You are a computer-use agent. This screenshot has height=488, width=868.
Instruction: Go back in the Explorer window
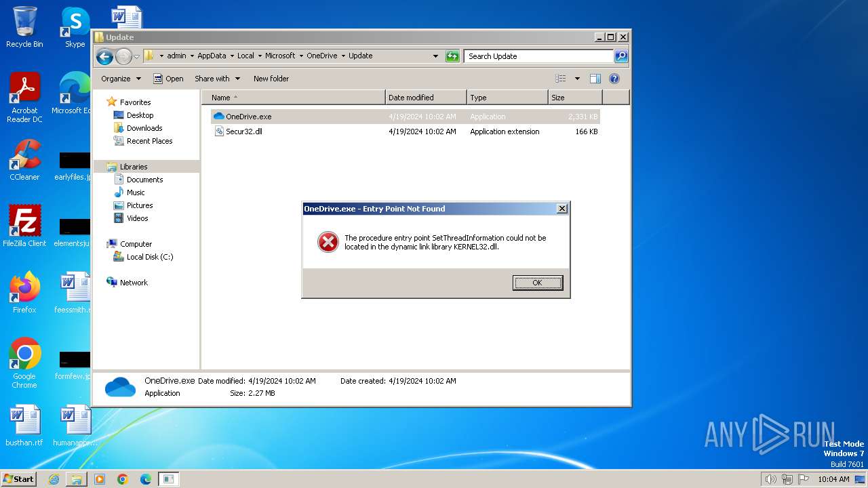coord(104,56)
